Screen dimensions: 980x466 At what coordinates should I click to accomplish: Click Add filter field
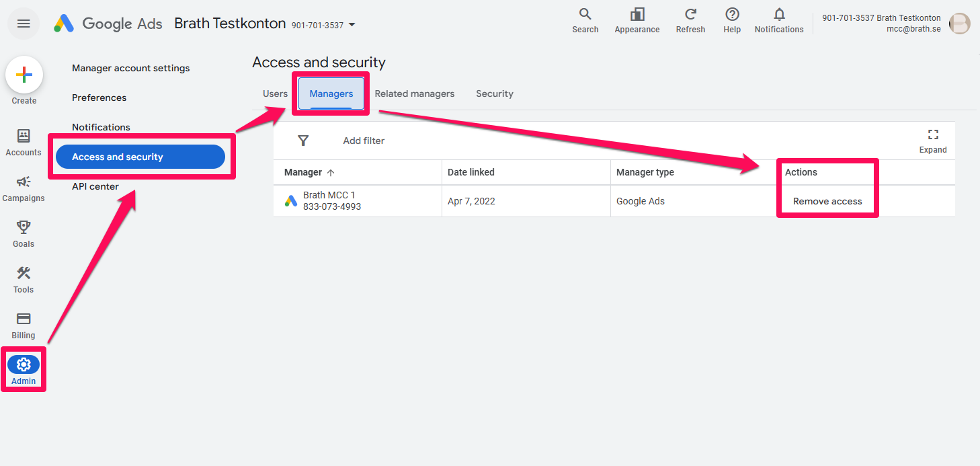(364, 141)
